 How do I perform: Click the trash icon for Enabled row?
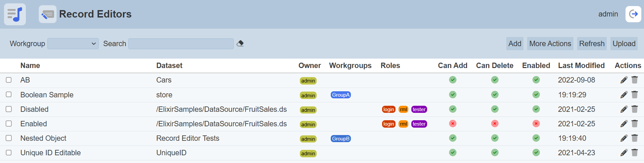click(x=634, y=124)
